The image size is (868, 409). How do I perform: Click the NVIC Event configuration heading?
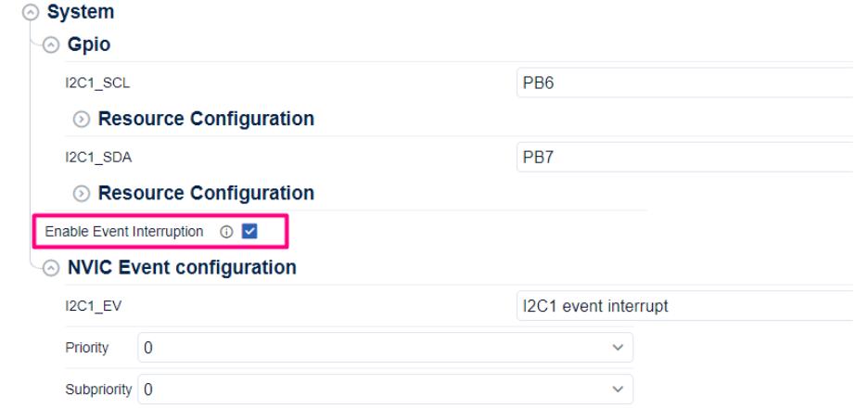tap(182, 268)
